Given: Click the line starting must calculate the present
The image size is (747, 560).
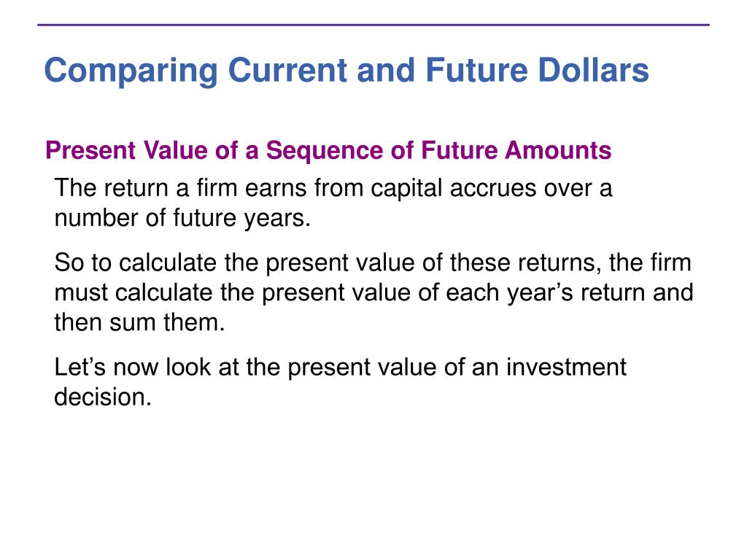Looking at the screenshot, I should coord(374,293).
